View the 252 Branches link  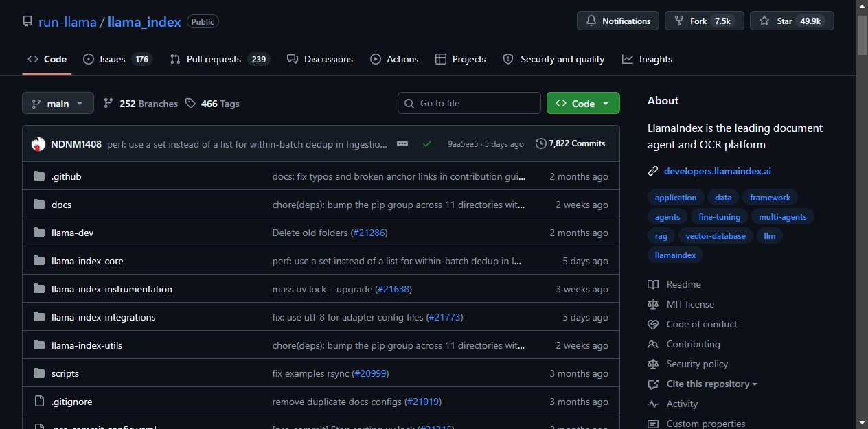[x=141, y=104]
